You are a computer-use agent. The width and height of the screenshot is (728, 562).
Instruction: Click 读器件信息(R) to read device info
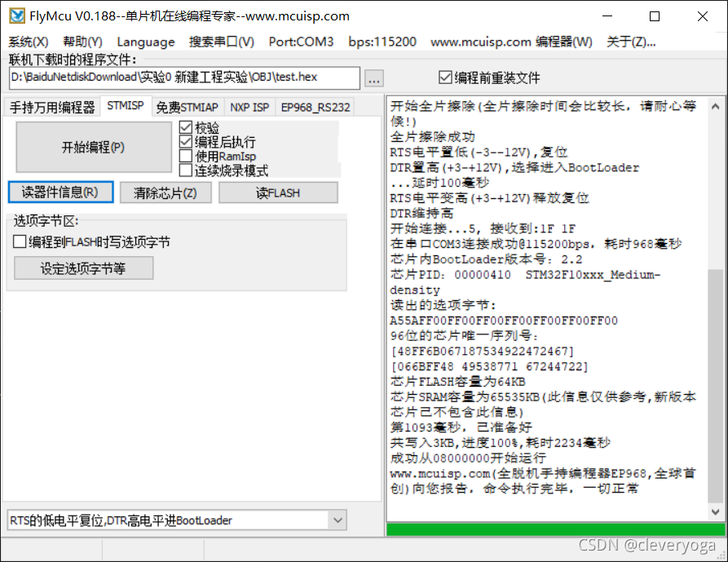[x=60, y=192]
